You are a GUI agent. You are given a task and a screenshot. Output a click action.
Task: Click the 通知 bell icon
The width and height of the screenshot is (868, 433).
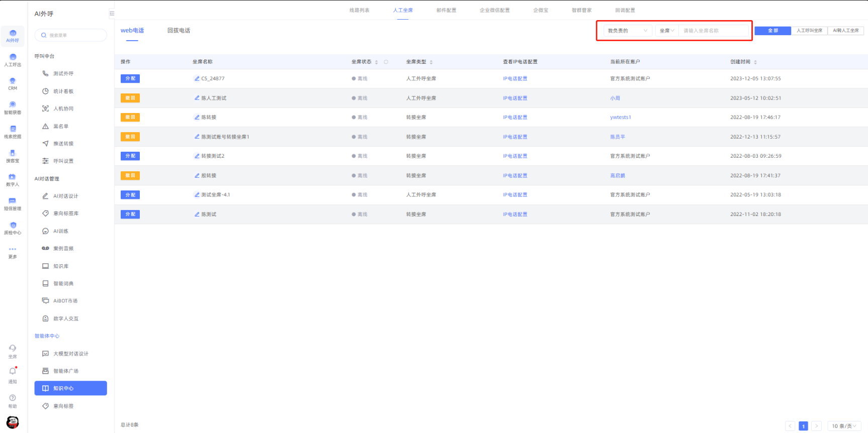pos(13,372)
